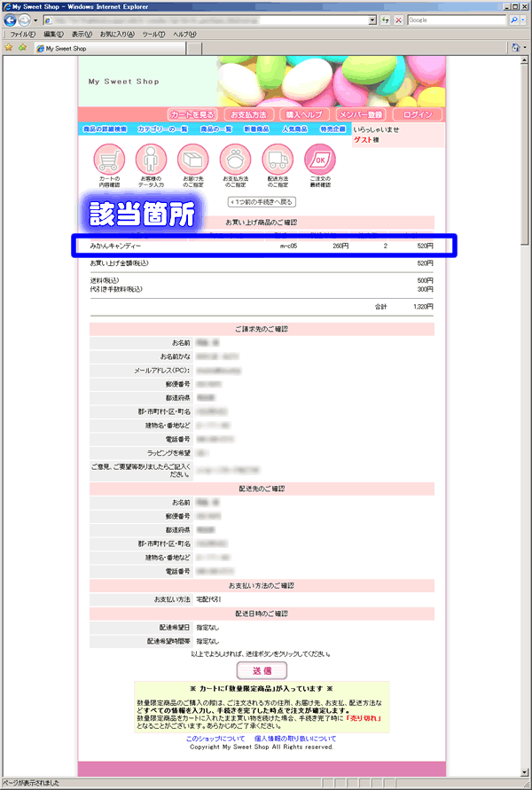Viewport: 532px width, 790px height.
Task: Click the final order confirmation OK icon
Action: [x=320, y=160]
